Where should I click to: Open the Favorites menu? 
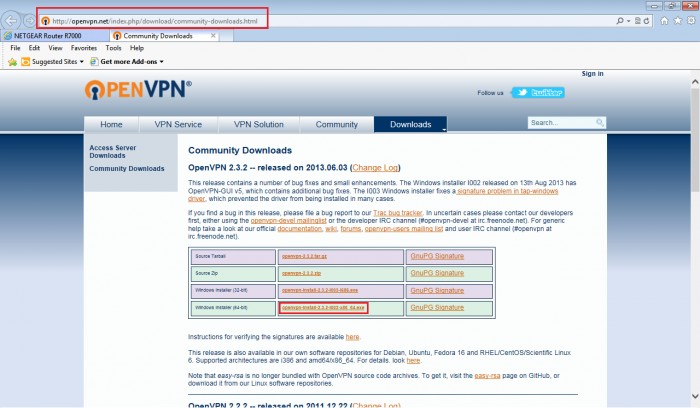tap(84, 48)
